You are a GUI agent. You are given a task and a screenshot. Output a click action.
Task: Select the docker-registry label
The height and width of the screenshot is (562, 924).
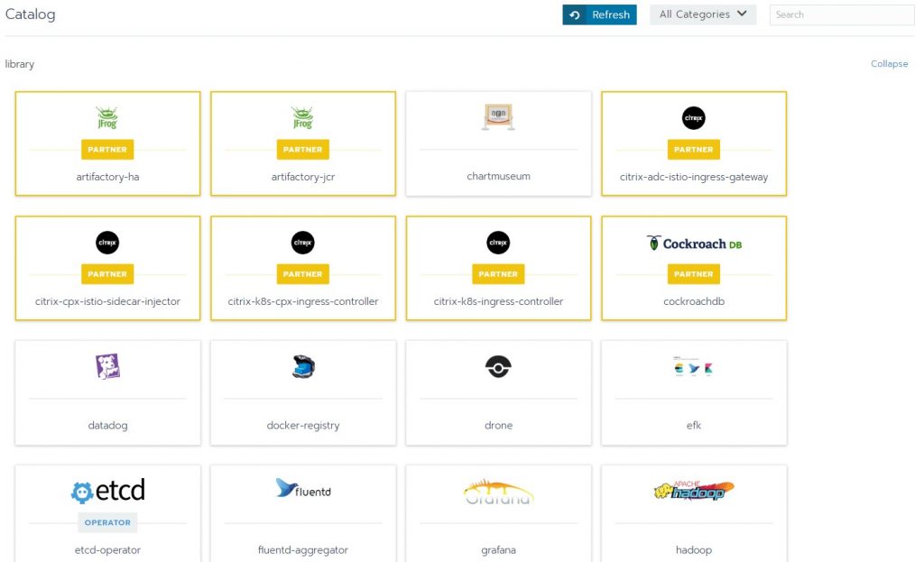point(303,425)
